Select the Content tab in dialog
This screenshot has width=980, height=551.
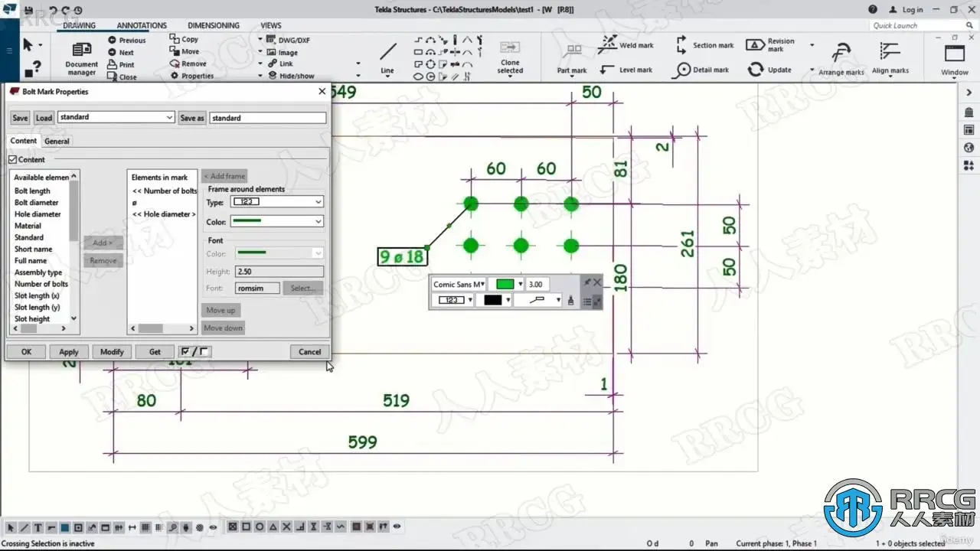point(23,141)
